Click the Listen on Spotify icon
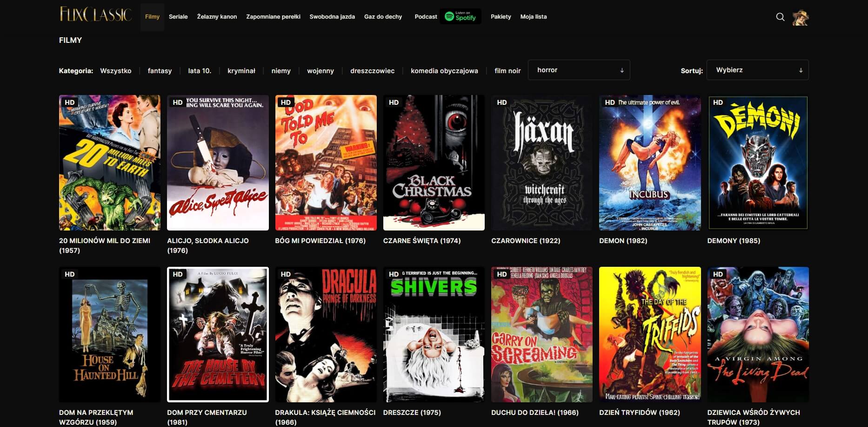Screen dimensions: 868x427 tap(460, 16)
